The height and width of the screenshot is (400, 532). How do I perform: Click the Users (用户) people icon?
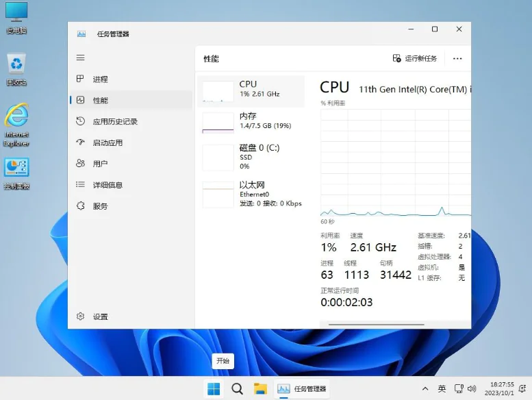click(80, 163)
